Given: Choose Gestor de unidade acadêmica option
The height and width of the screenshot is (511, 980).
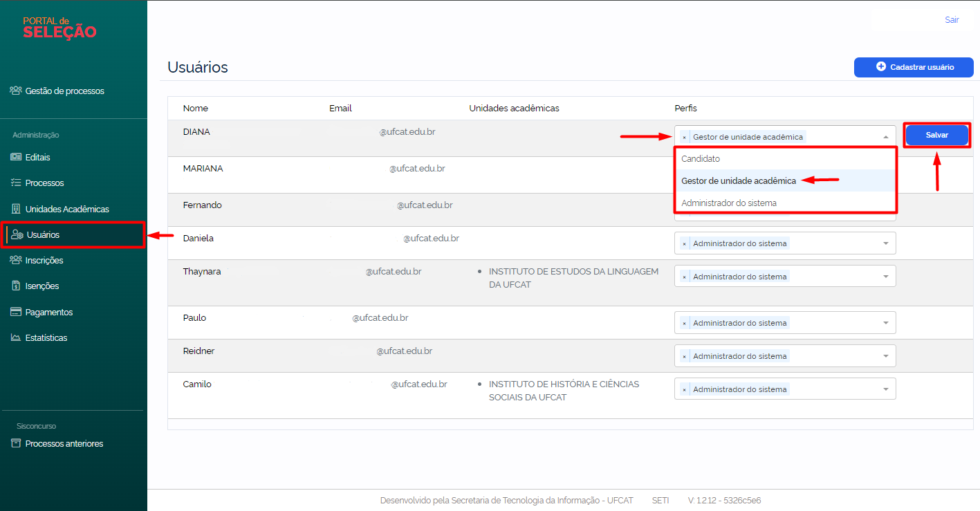Looking at the screenshot, I should [x=785, y=180].
